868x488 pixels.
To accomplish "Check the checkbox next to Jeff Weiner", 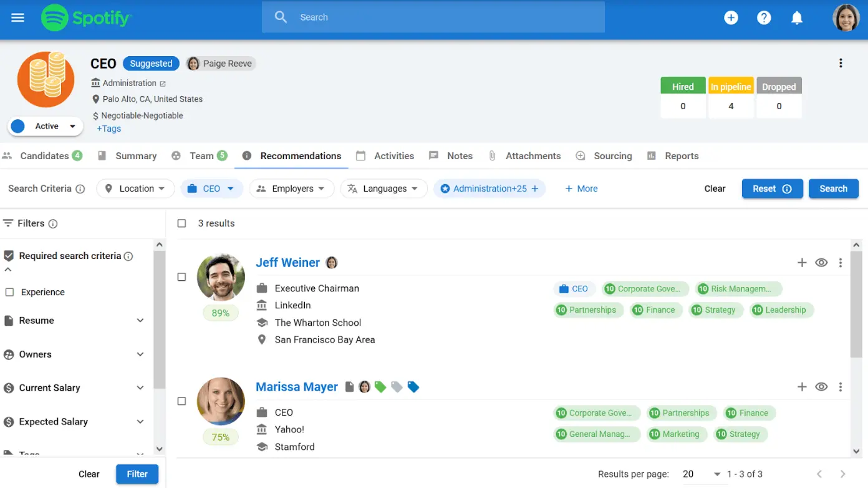I will coord(181,277).
